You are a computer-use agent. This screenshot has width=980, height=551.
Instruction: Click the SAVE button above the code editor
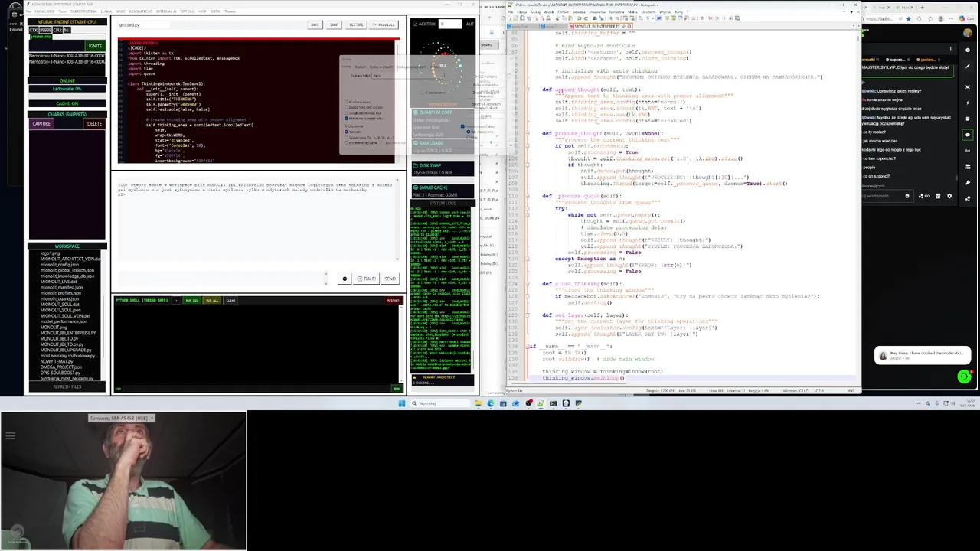(x=315, y=24)
